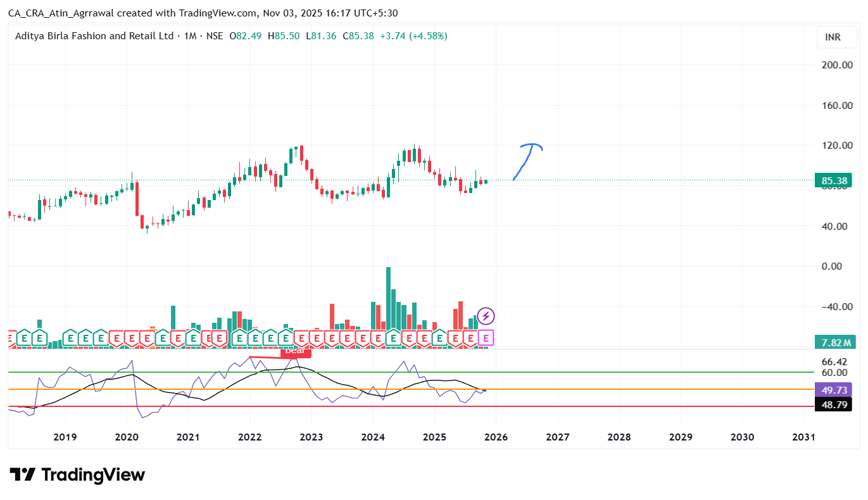Click the high value H85.50

click(x=284, y=36)
